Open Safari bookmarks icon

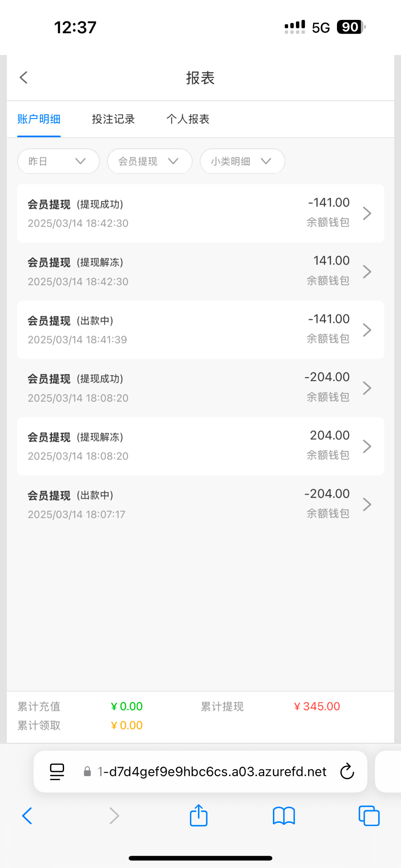click(x=284, y=816)
